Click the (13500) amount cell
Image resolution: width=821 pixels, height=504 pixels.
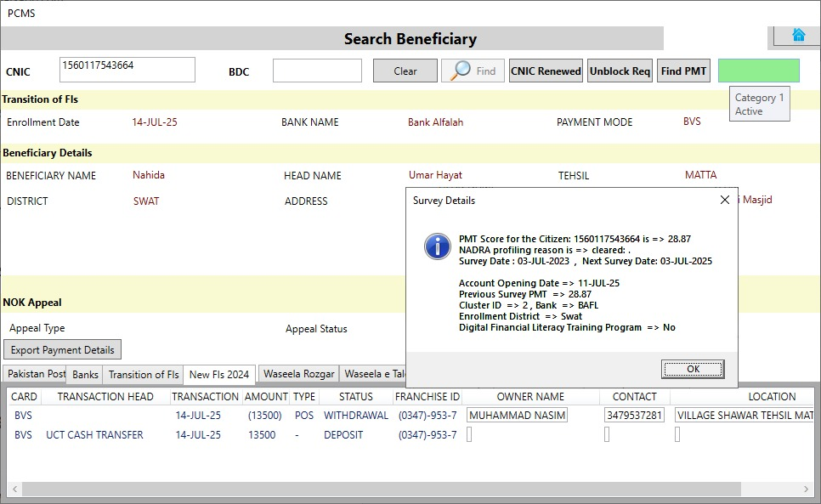click(x=265, y=415)
